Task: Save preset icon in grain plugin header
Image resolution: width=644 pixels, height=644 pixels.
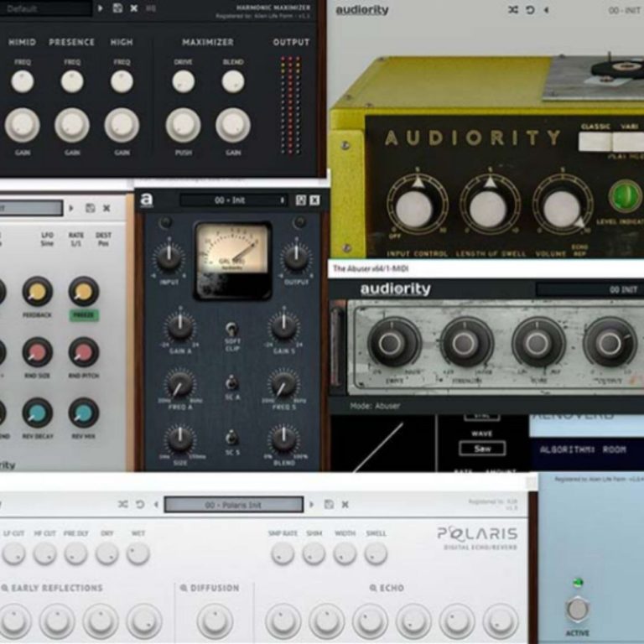Action: [90, 208]
